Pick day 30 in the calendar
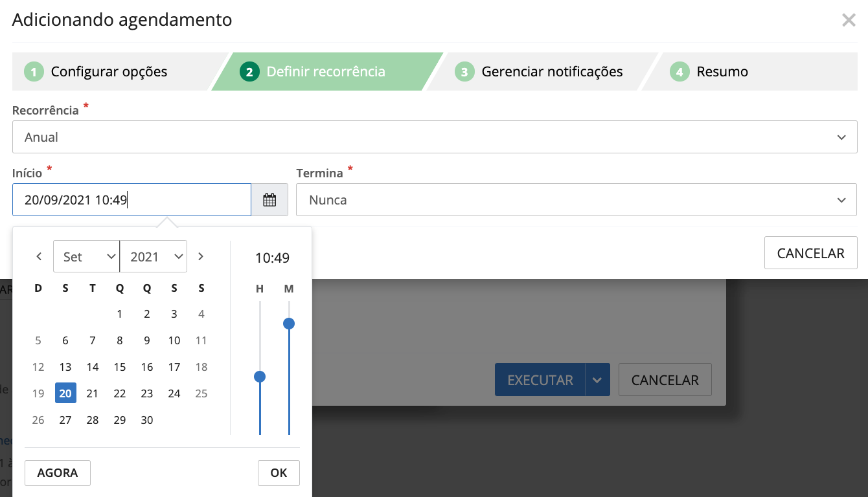This screenshot has height=497, width=868. [147, 420]
